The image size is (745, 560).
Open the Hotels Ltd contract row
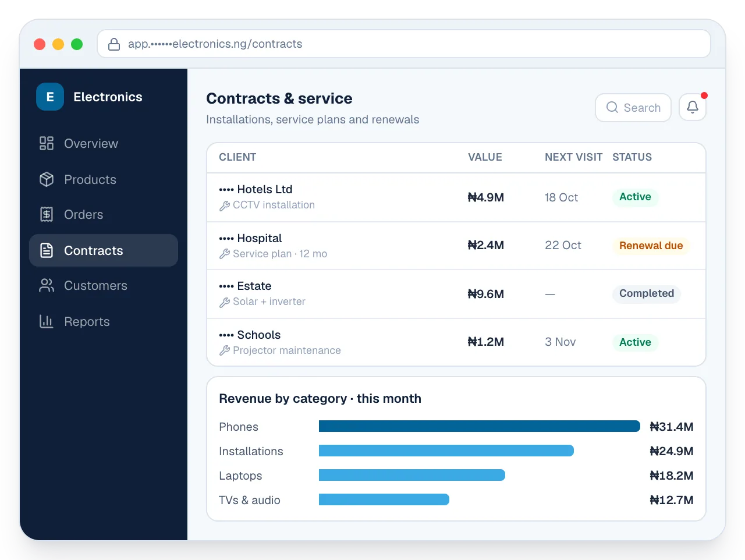coord(456,197)
